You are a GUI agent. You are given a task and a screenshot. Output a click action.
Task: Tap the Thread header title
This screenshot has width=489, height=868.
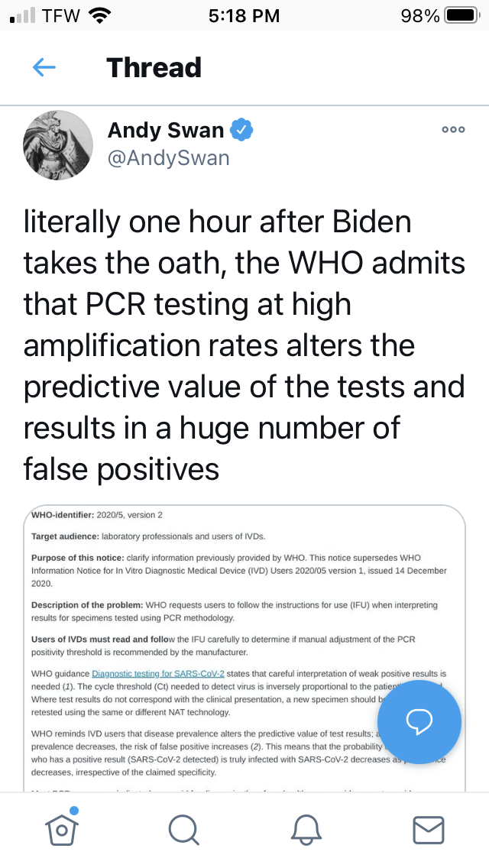(154, 67)
